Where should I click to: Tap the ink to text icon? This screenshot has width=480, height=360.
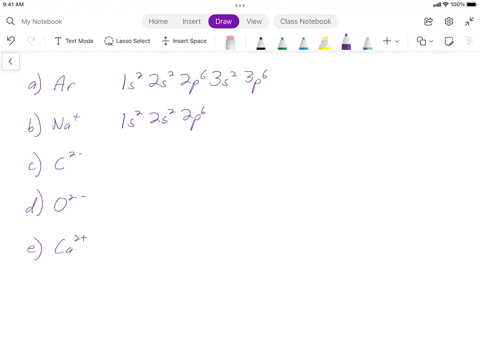[469, 41]
